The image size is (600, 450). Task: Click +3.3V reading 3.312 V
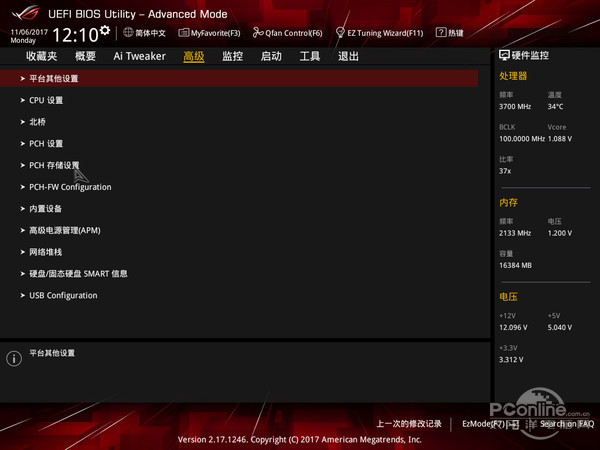(x=511, y=360)
